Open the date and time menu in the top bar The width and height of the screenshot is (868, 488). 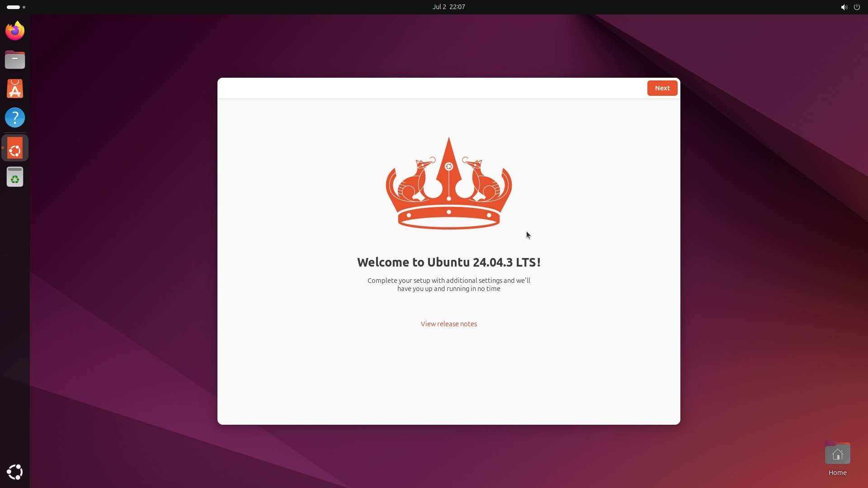tap(448, 7)
